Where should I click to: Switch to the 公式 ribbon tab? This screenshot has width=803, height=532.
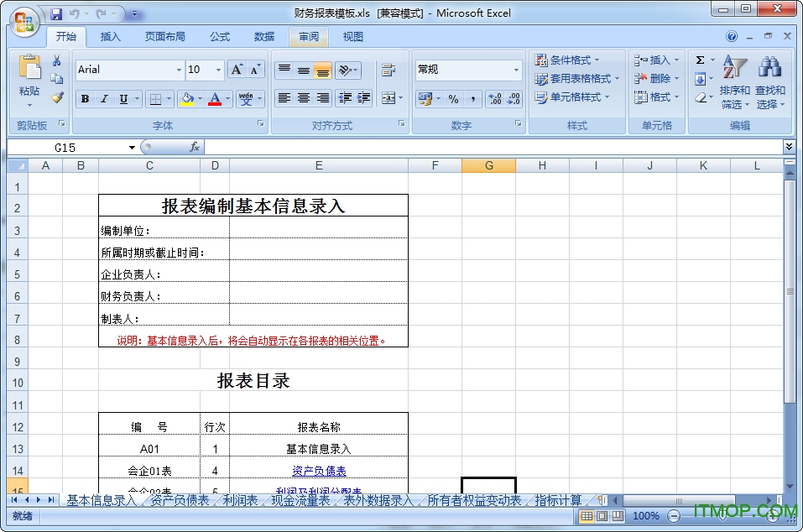(220, 37)
